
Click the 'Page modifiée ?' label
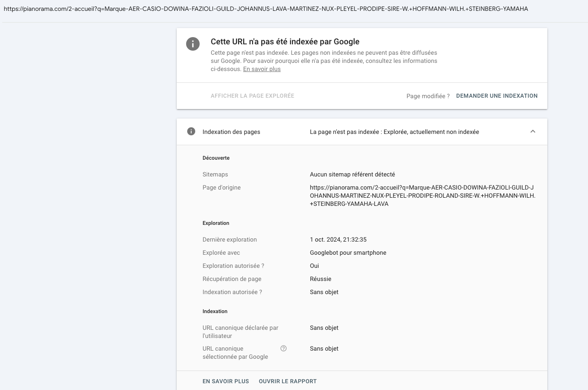coord(428,96)
